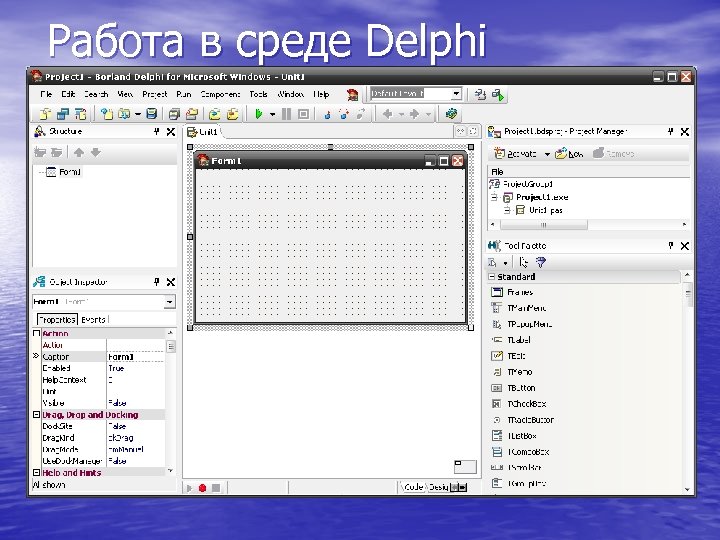Select ProjectGroup1 in the Project Manager tree

528,184
